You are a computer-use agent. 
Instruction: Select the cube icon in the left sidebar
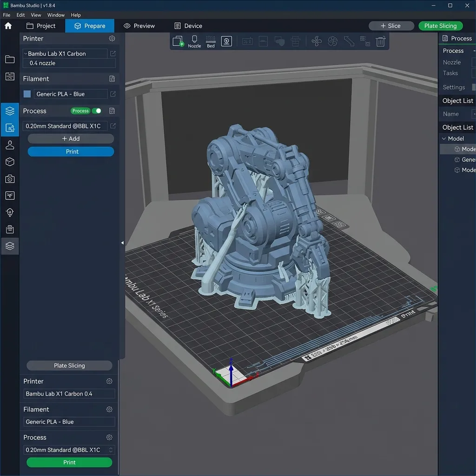[10, 162]
